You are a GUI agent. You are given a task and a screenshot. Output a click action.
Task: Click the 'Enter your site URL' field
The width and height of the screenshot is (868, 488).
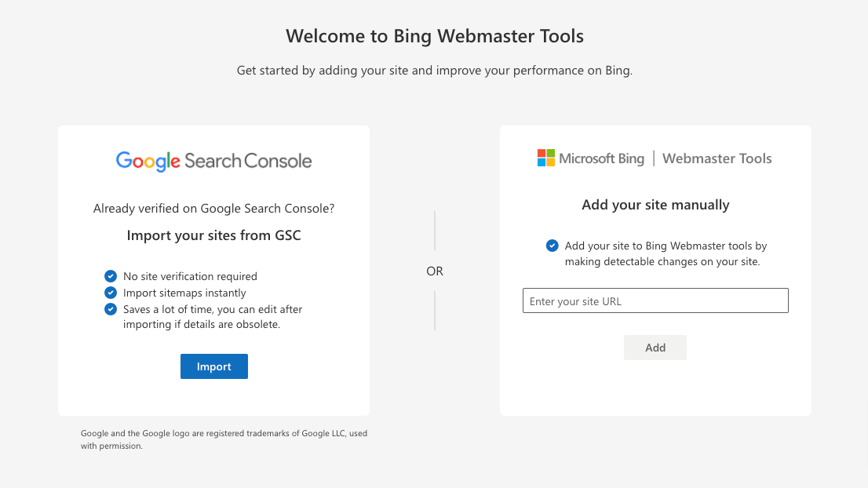click(x=655, y=300)
